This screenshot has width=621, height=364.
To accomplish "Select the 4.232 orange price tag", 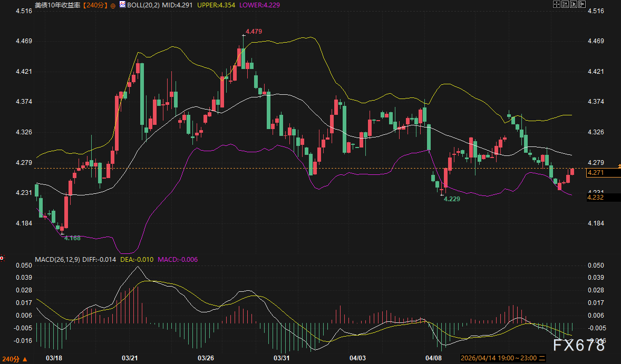I will point(595,197).
